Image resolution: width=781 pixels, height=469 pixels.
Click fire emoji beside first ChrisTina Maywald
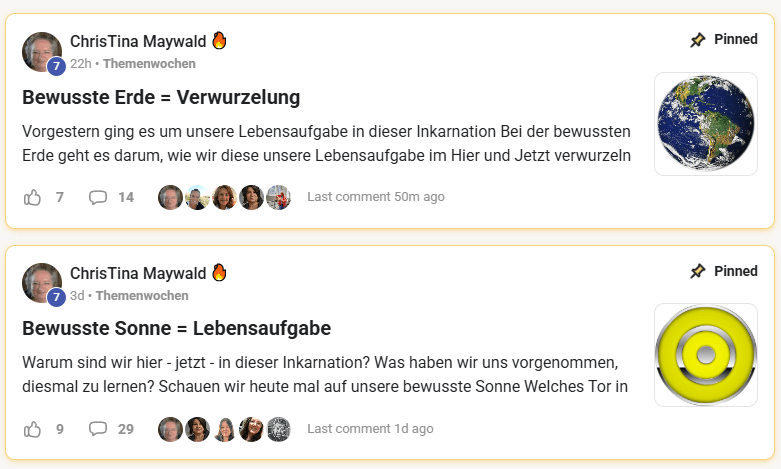tap(219, 41)
